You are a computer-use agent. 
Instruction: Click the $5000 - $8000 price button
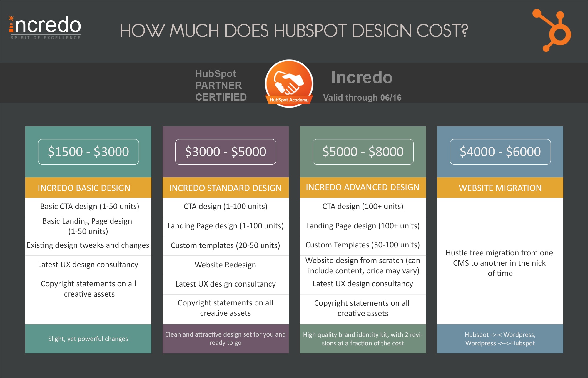363,152
